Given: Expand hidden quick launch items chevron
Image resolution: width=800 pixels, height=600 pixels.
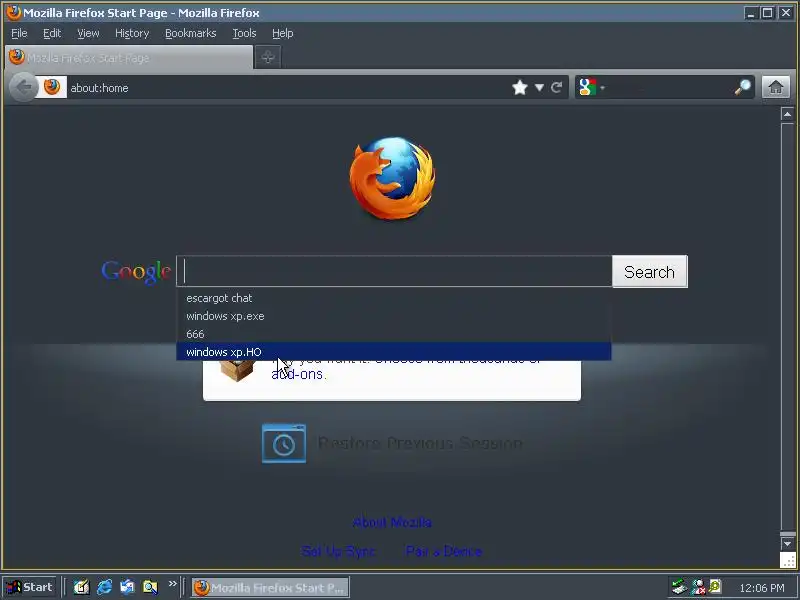Looking at the screenshot, I should coord(172,583).
